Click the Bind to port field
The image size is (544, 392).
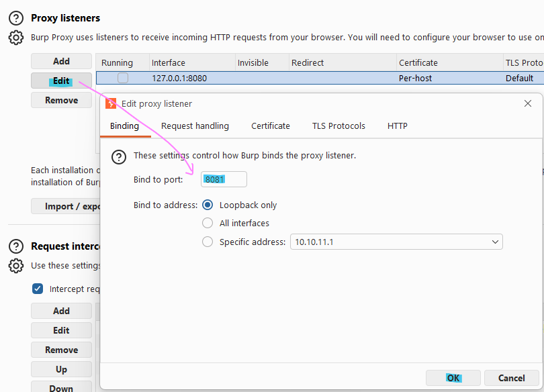[224, 179]
